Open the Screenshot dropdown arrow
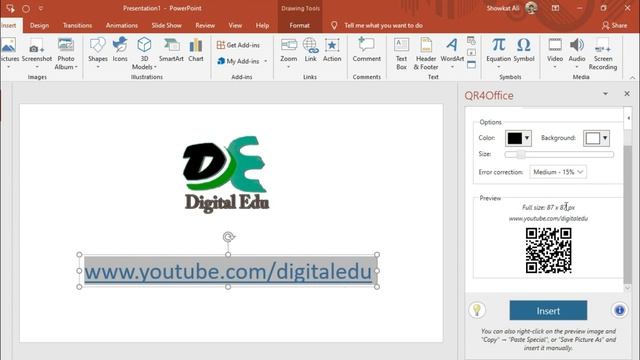Screen dimensions: 640x360 [37, 67]
